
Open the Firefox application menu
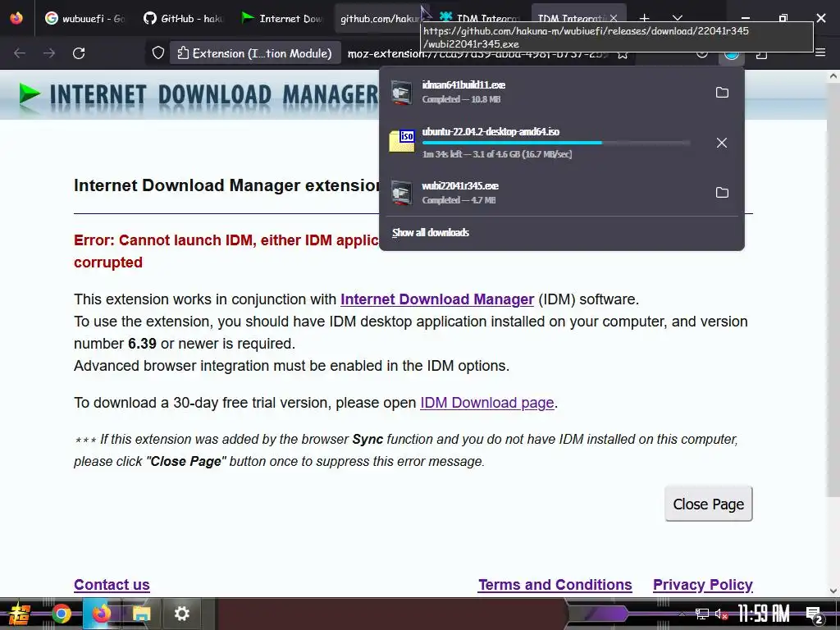[x=820, y=52]
